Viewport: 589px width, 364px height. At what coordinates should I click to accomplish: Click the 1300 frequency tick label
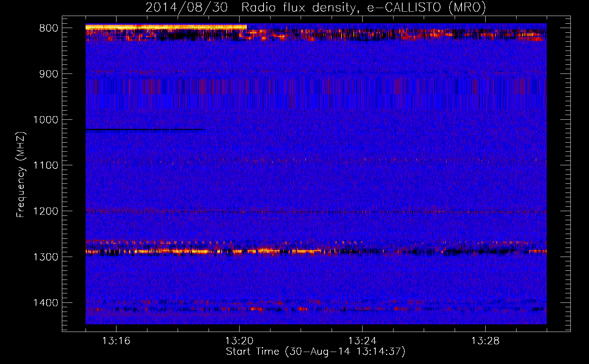pos(46,257)
